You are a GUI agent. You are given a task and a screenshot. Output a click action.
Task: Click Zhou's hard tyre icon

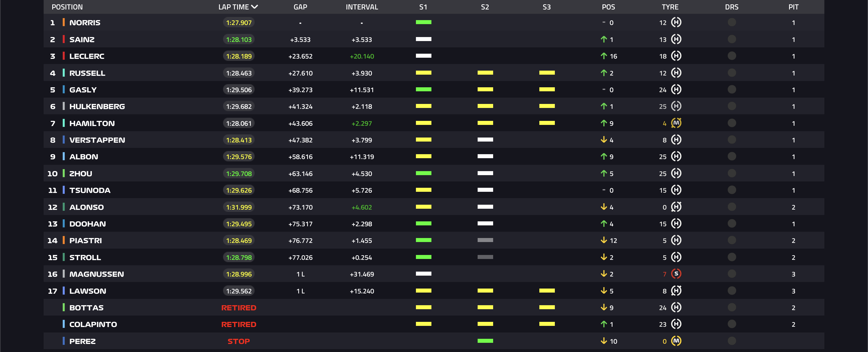pyautogui.click(x=676, y=173)
